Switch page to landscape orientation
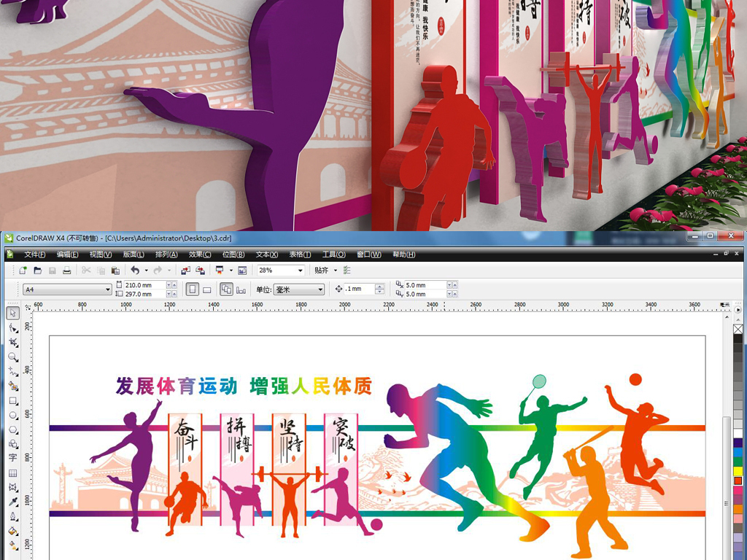Screen dimensions: 747x560 207,289
